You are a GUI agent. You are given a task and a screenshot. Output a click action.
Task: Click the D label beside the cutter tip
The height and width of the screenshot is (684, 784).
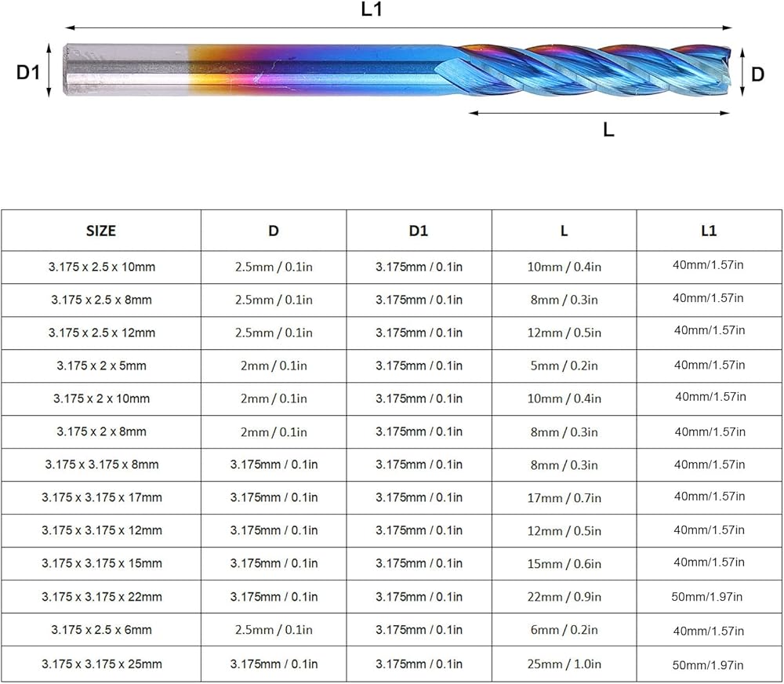point(757,75)
